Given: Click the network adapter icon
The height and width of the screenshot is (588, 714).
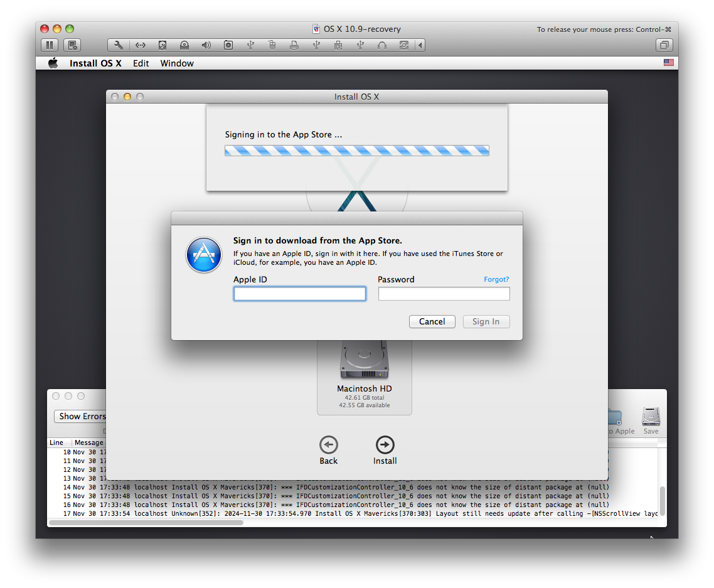Looking at the screenshot, I should (141, 45).
